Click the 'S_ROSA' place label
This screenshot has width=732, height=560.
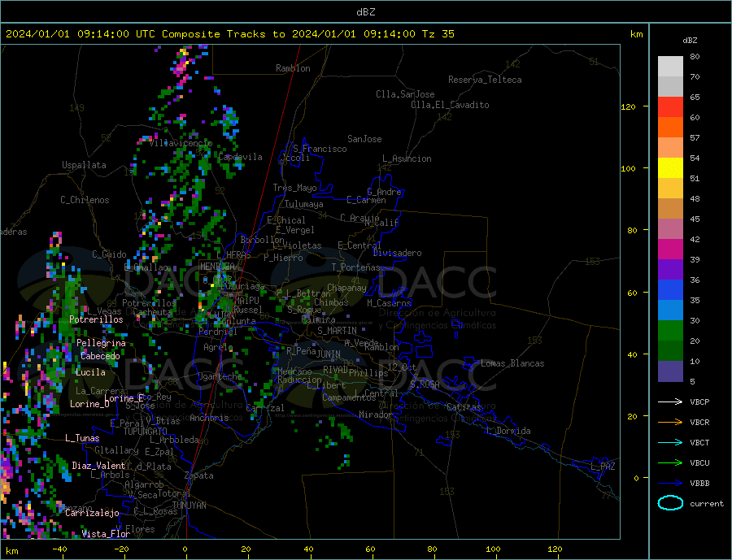pyautogui.click(x=425, y=384)
